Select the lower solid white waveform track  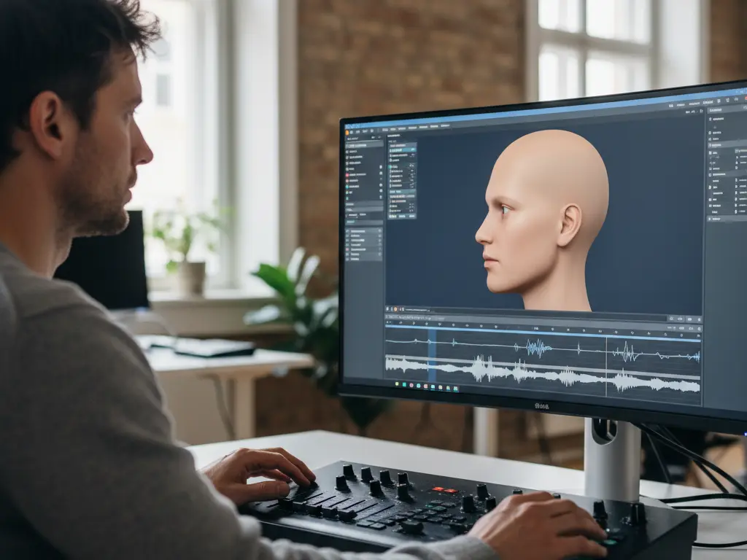tap(543, 374)
